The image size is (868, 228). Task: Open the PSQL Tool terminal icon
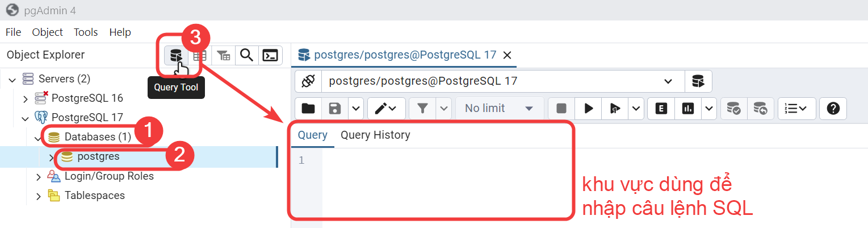(x=271, y=55)
